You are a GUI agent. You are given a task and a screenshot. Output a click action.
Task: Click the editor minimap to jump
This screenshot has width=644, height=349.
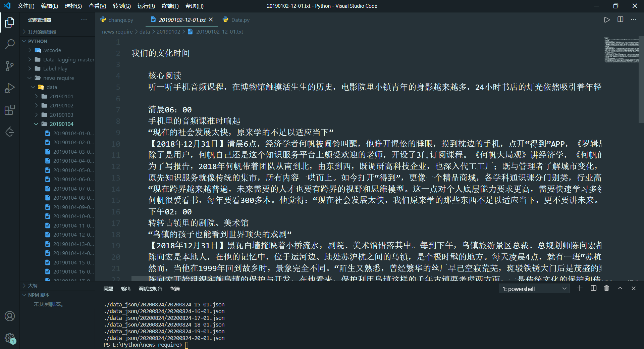pyautogui.click(x=622, y=50)
